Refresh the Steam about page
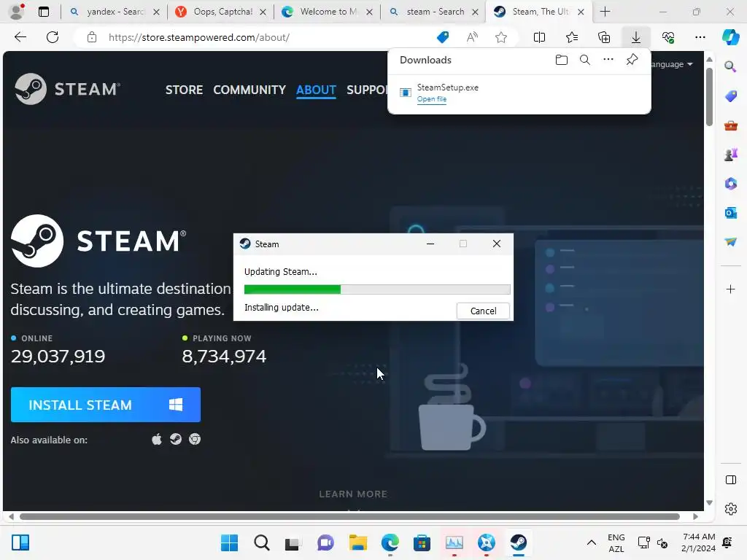This screenshot has width=747, height=560. click(53, 37)
